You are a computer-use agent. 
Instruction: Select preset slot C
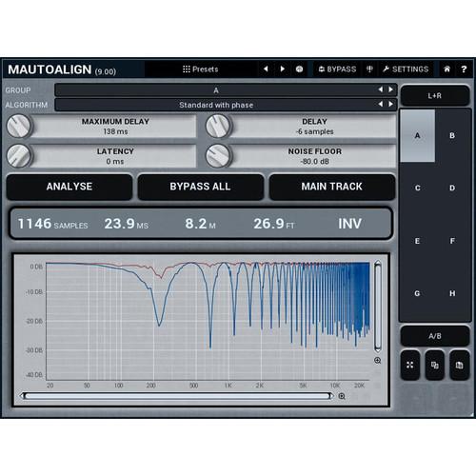pos(417,188)
